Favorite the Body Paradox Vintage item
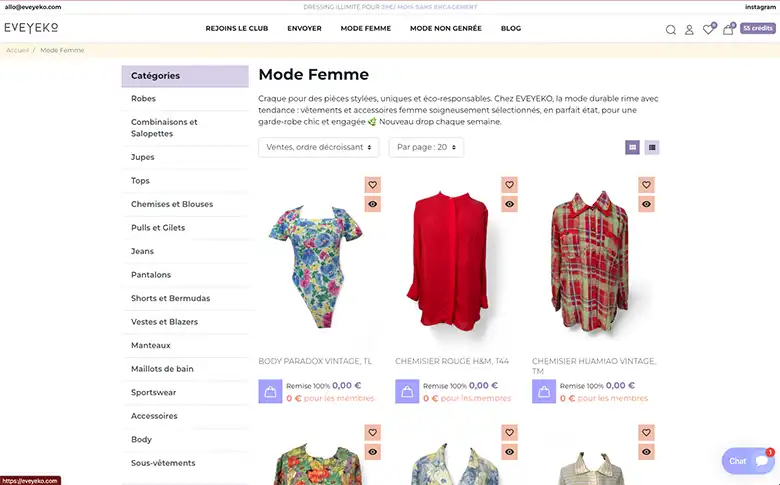Image resolution: width=780 pixels, height=485 pixels. (x=372, y=185)
